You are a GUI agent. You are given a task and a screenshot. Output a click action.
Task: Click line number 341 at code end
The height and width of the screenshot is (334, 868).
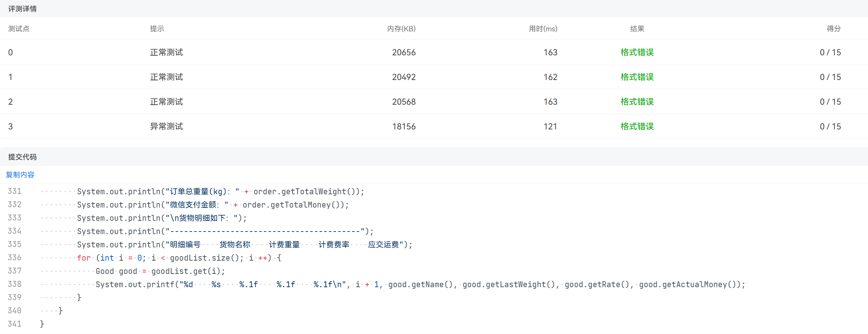15,324
